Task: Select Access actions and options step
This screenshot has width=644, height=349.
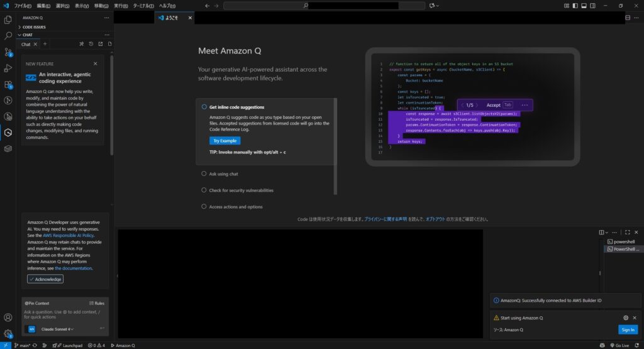Action: pyautogui.click(x=232, y=206)
